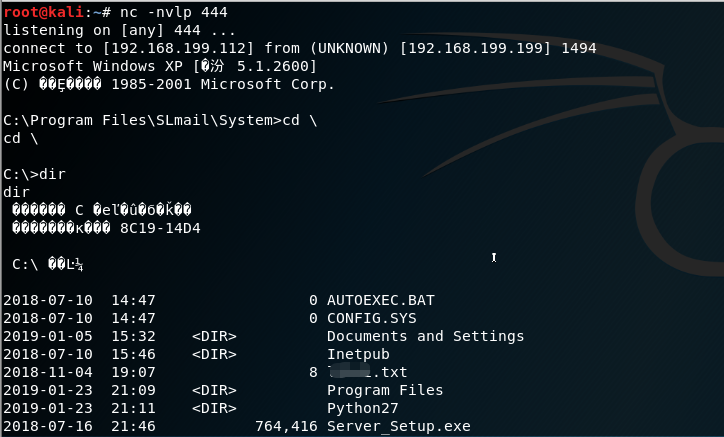Click the IP address 192.168.199.199

coord(476,49)
